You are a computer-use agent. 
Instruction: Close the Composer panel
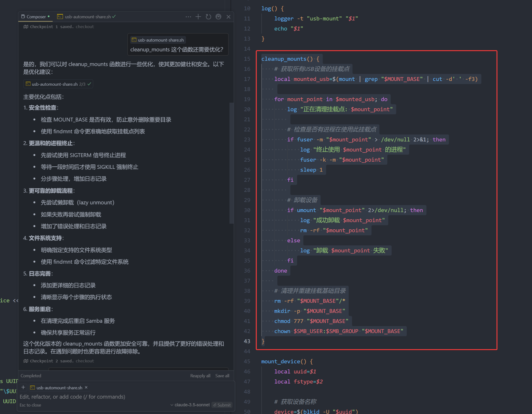point(229,17)
